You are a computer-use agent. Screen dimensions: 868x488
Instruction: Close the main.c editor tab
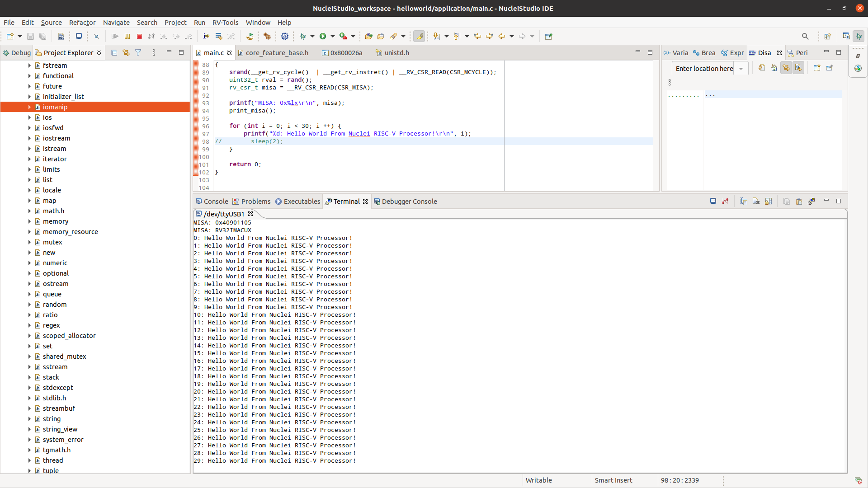tap(229, 53)
